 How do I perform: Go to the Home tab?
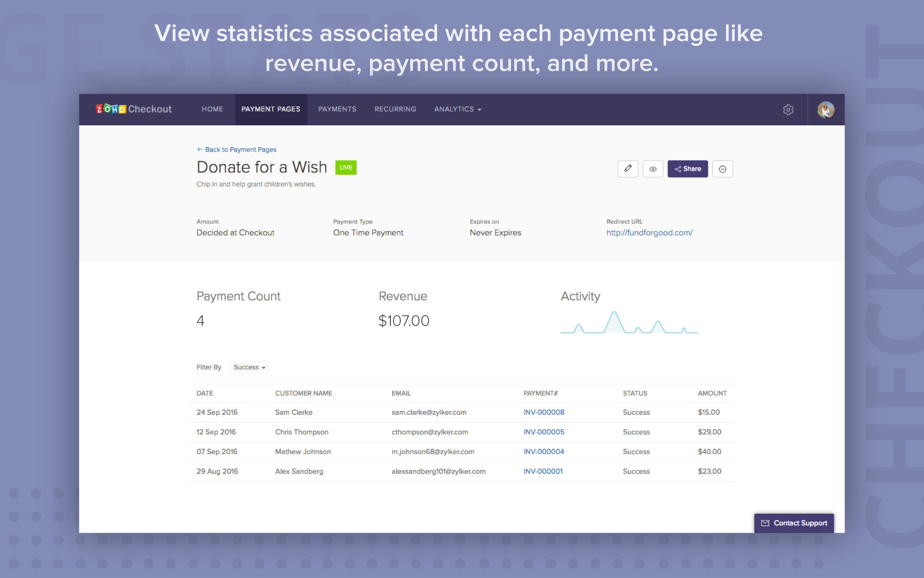[212, 109]
